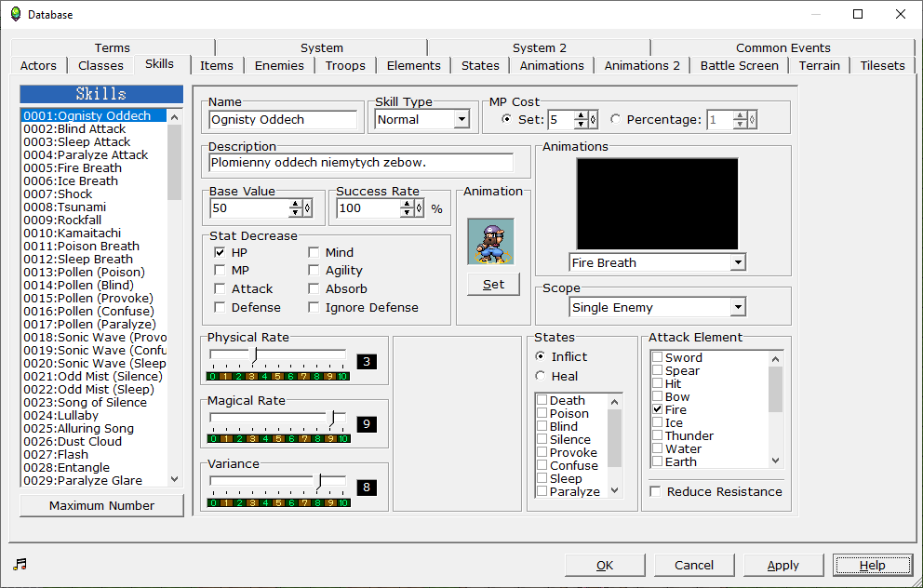The image size is (923, 588).
Task: Enable the Ignore Defense checkbox
Action: point(314,307)
